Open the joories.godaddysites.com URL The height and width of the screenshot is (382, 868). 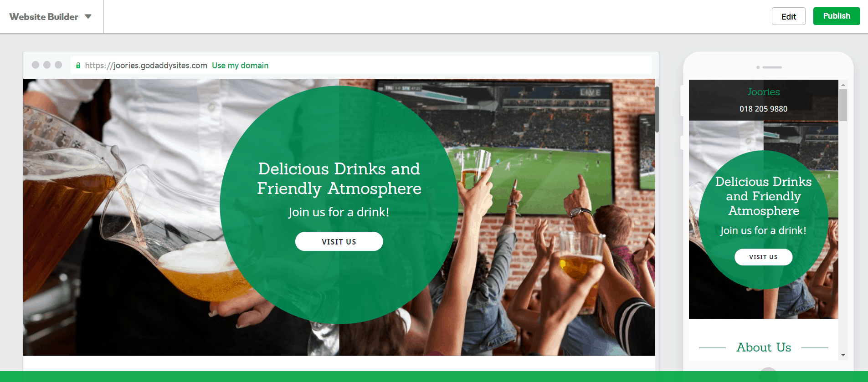point(146,66)
